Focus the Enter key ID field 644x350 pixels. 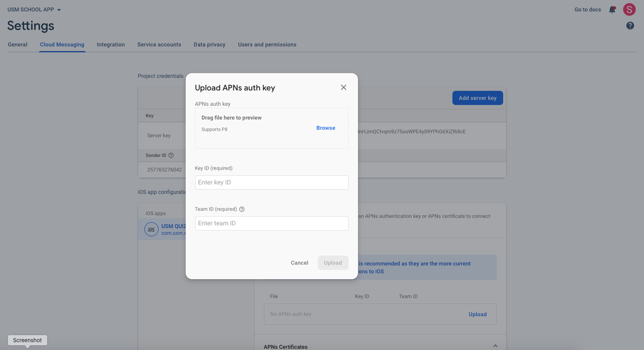271,182
